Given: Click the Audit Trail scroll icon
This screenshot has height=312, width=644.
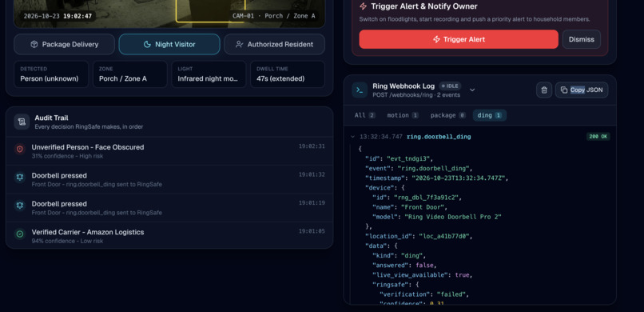Looking at the screenshot, I should pyautogui.click(x=22, y=122).
